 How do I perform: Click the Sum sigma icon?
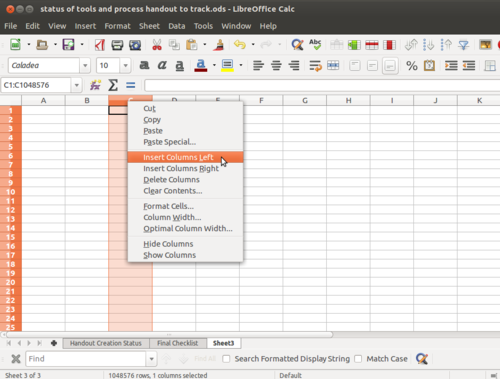coord(113,85)
